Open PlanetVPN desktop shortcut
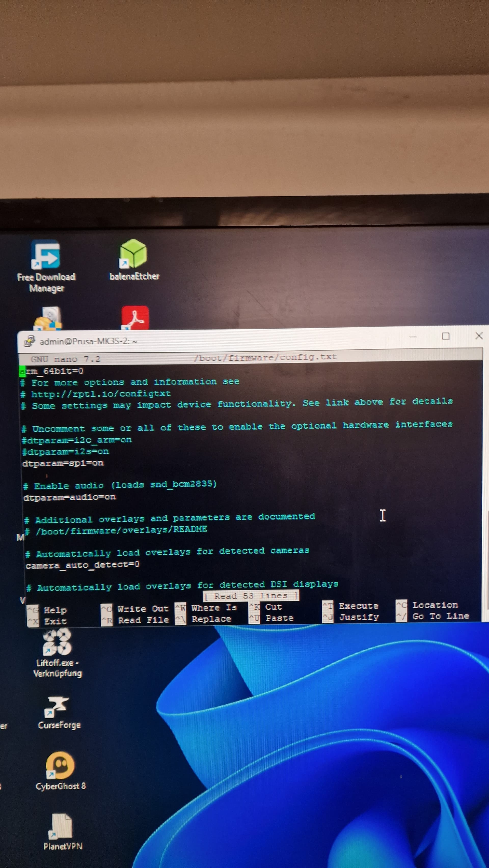The image size is (489, 868). point(62,826)
